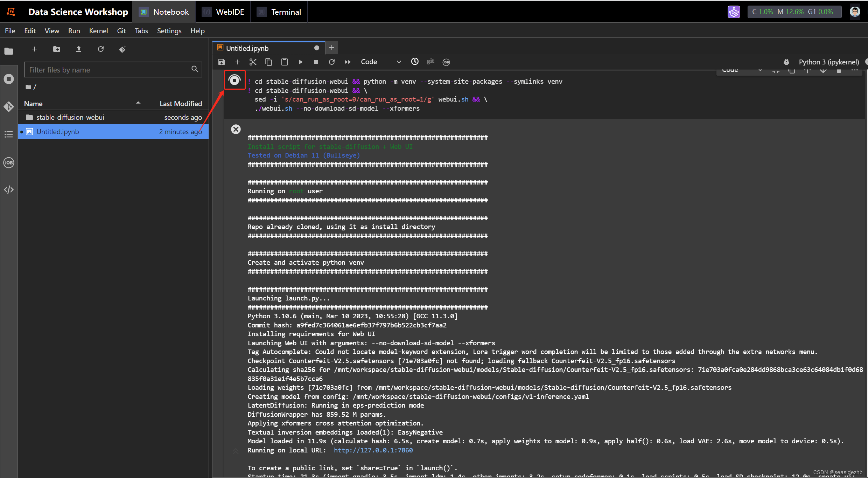Select the Notebook tab
Image resolution: width=868 pixels, height=478 pixels.
pos(164,12)
